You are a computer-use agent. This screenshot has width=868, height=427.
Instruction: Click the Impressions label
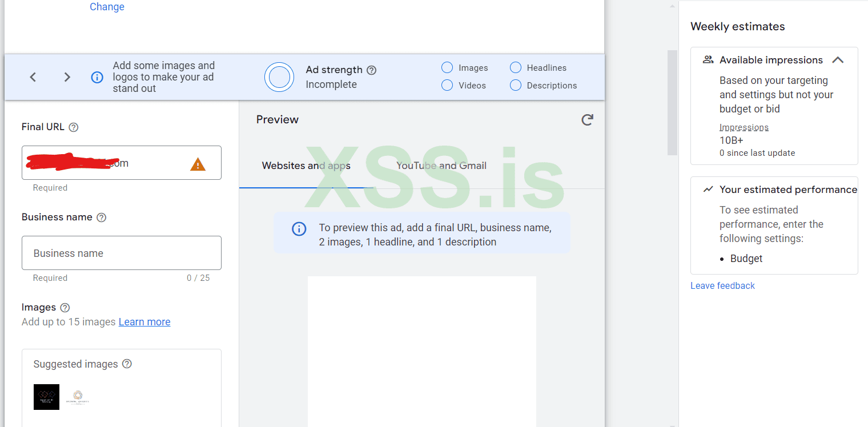pyautogui.click(x=744, y=127)
